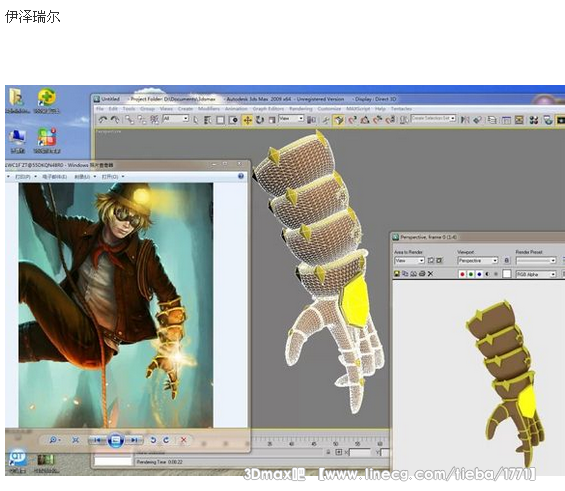Click Rotate clockwise in Photo Viewer

click(166, 440)
